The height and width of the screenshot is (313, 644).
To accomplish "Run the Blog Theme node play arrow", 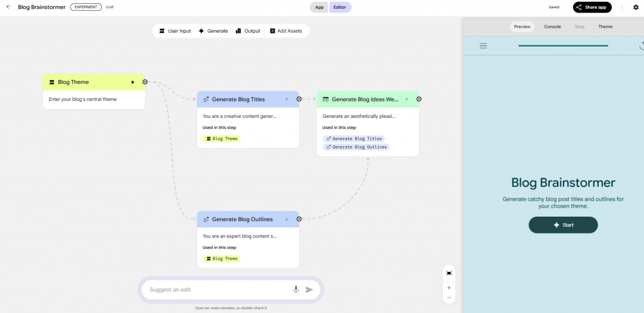I will click(133, 82).
